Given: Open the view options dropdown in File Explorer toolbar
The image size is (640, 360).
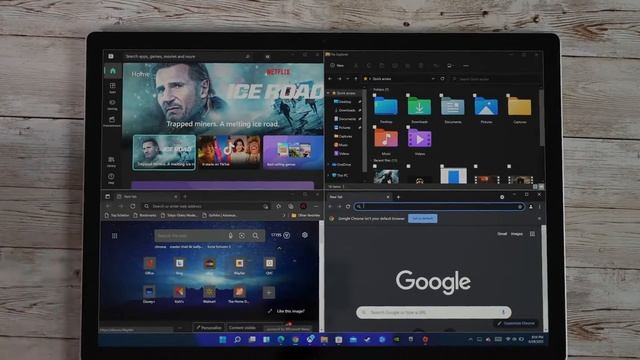Looking at the screenshot, I should 450,66.
